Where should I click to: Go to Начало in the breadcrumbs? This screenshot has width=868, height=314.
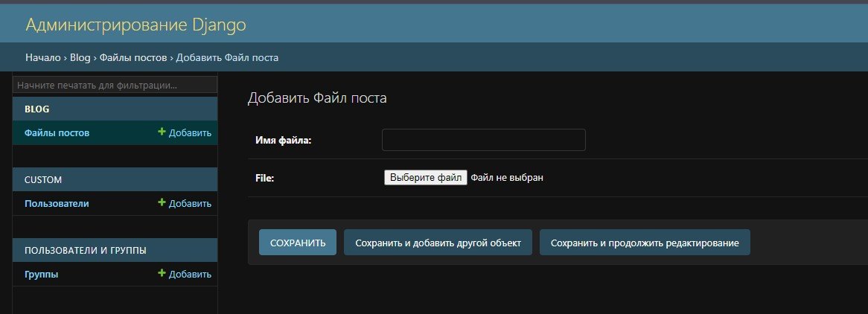tap(42, 57)
